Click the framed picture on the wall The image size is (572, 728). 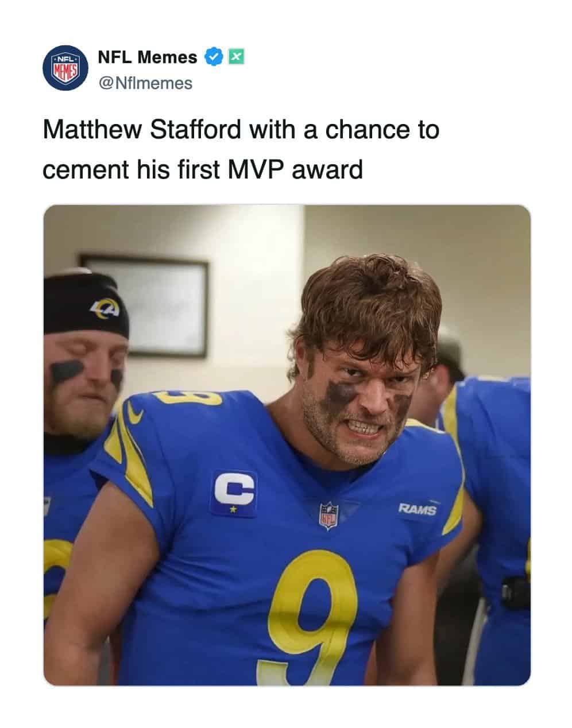click(144, 305)
